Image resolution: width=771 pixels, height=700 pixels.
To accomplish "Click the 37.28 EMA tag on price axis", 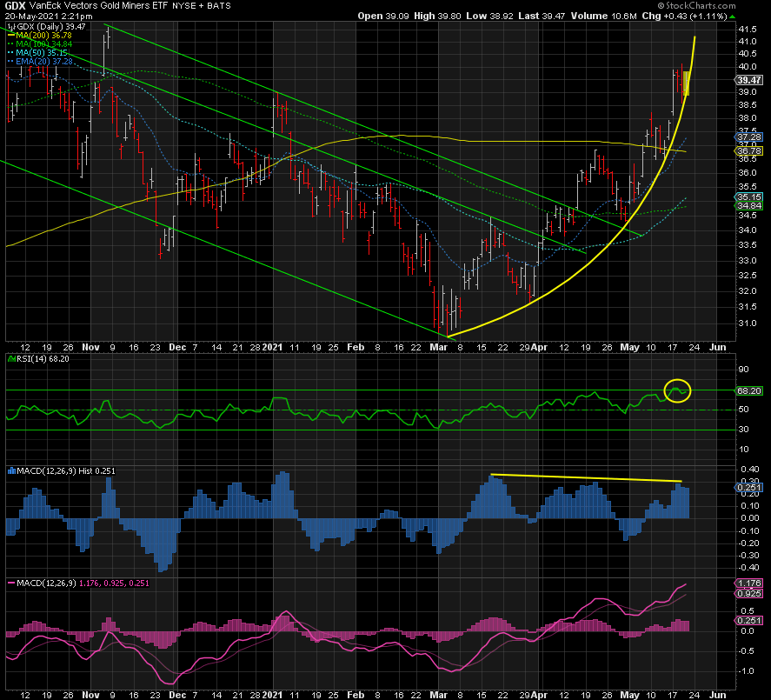I will 749,137.
